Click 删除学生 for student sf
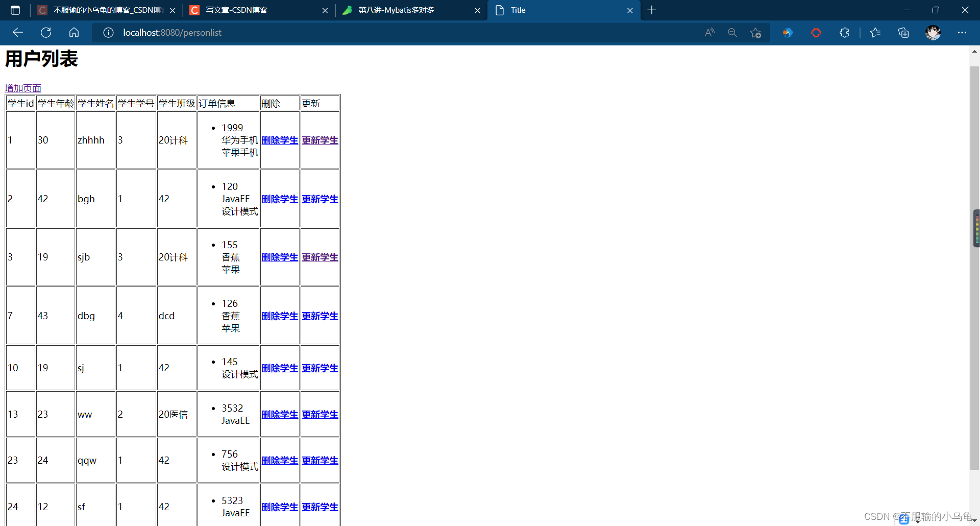This screenshot has height=526, width=980. pos(280,507)
